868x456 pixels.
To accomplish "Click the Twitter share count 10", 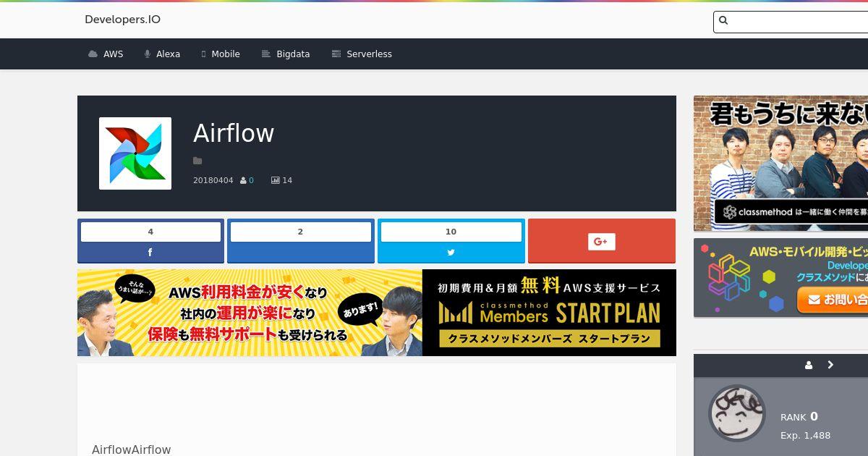I will pos(451,232).
